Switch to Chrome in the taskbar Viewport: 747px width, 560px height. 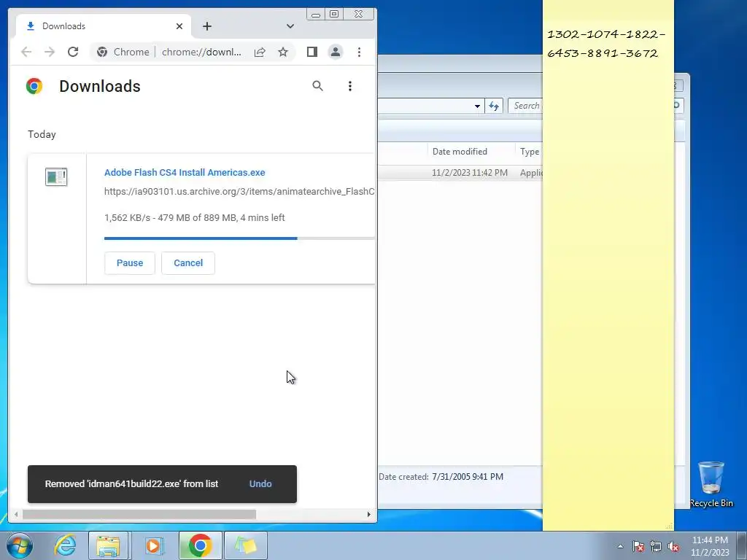200,545
